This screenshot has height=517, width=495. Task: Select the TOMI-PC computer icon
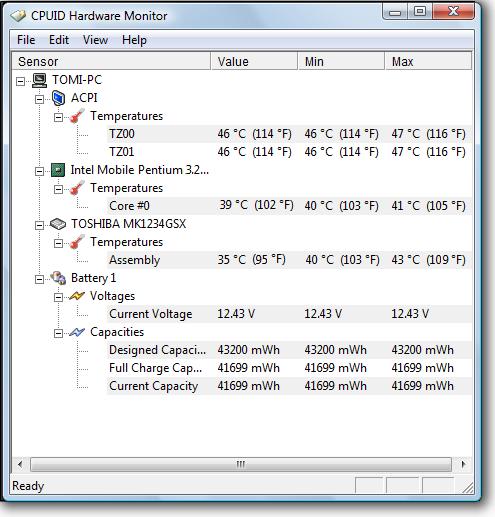click(40, 80)
